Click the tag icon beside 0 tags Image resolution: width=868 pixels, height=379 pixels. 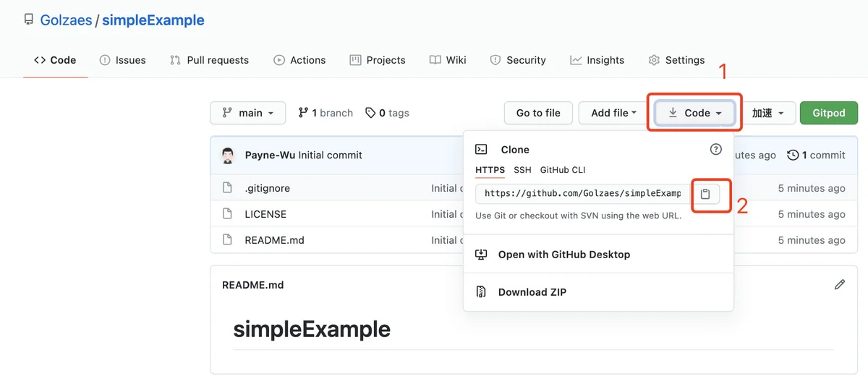coord(370,113)
